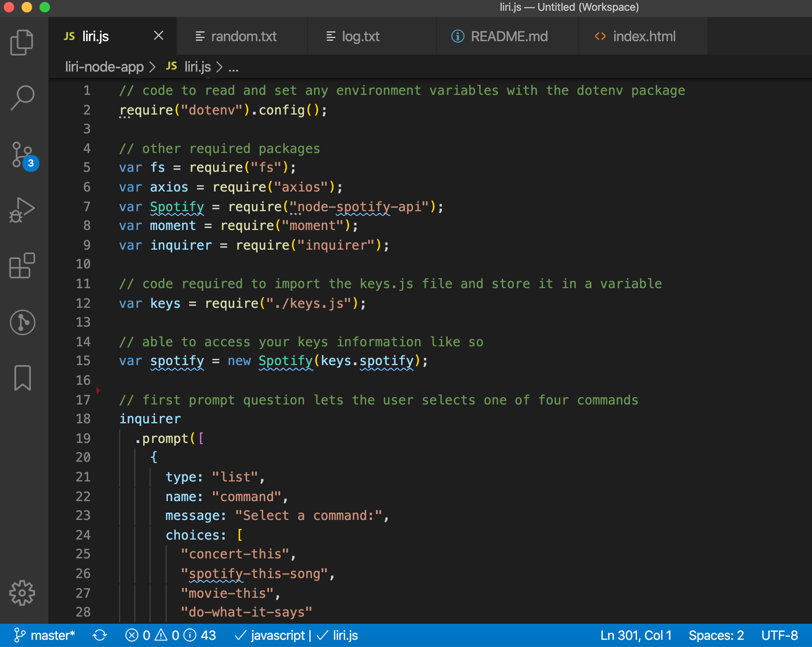The height and width of the screenshot is (647, 812).
Task: Open the Git graph circular icon view
Action: tap(22, 322)
